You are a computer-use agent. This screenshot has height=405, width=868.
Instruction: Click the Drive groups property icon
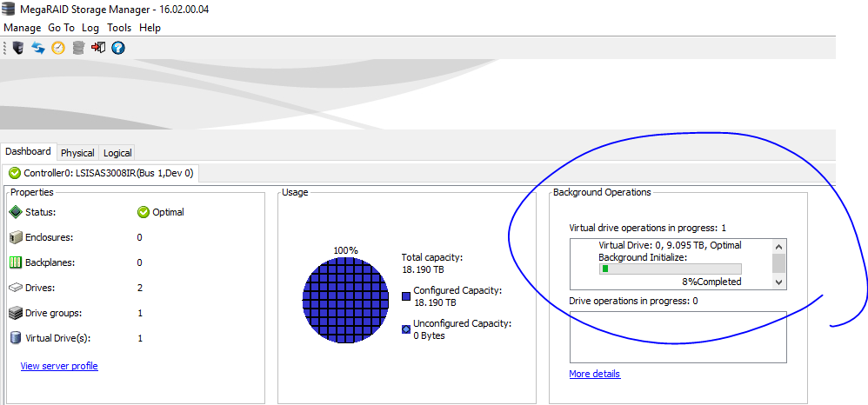(16, 313)
